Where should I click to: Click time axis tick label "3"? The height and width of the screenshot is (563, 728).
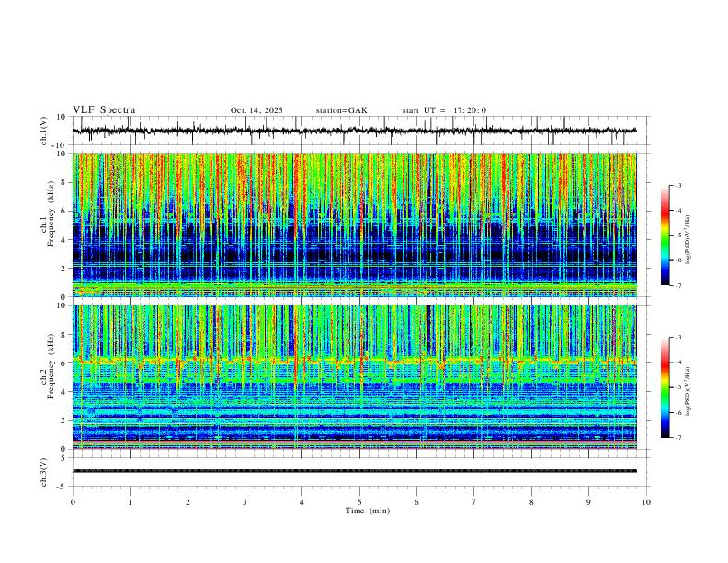pos(245,502)
